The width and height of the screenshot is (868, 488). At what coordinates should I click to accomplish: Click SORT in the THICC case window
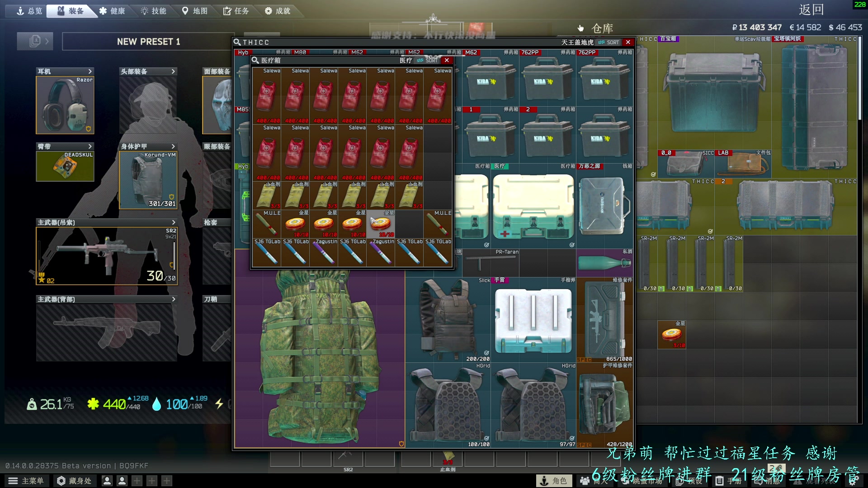click(609, 42)
